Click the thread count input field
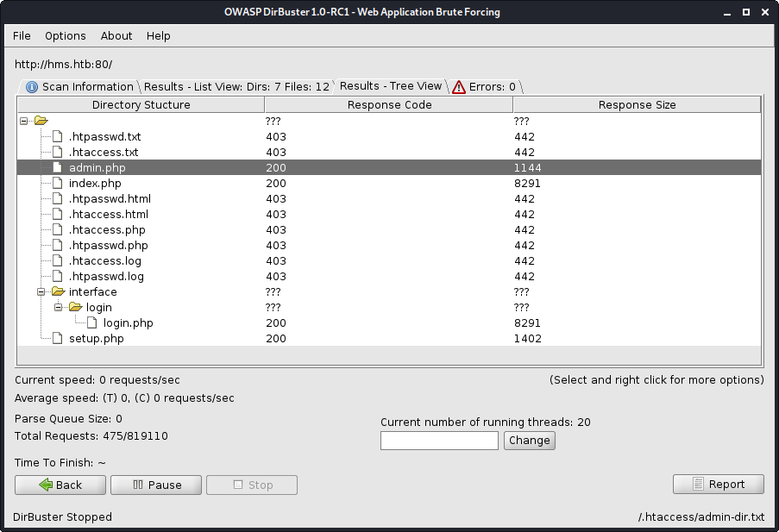 (439, 441)
